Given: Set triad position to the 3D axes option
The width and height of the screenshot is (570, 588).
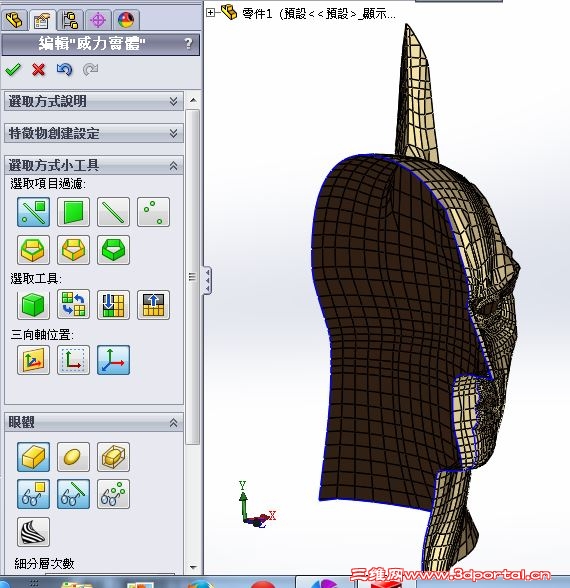Looking at the screenshot, I should (113, 360).
